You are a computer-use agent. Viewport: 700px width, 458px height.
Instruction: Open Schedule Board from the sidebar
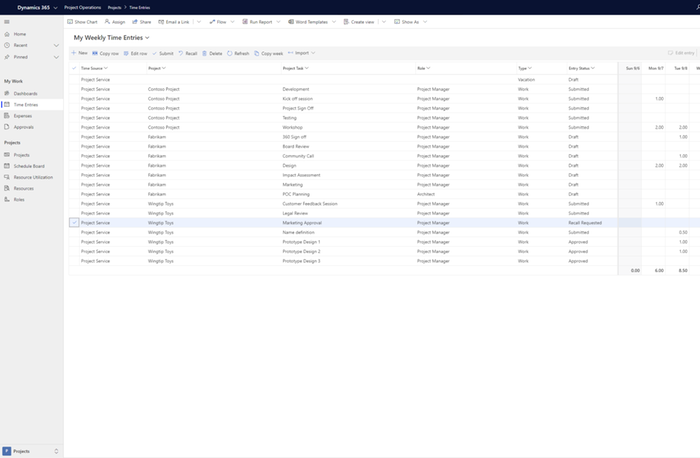(x=28, y=166)
